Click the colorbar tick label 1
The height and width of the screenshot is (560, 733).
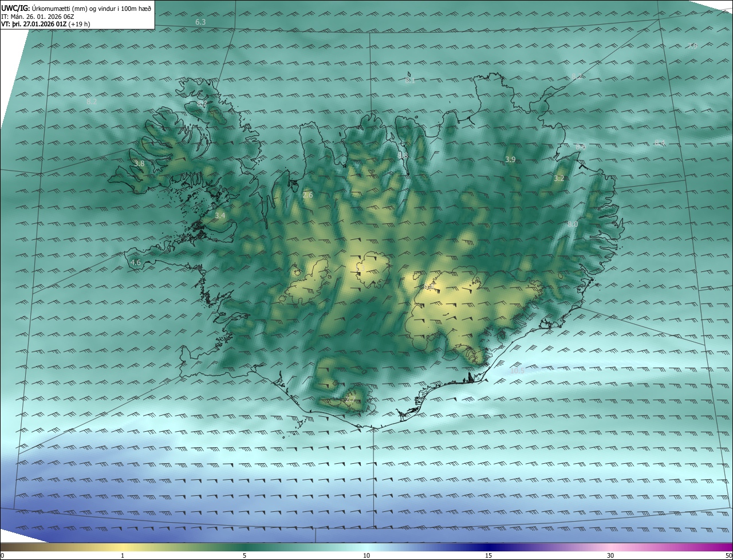coord(123,555)
